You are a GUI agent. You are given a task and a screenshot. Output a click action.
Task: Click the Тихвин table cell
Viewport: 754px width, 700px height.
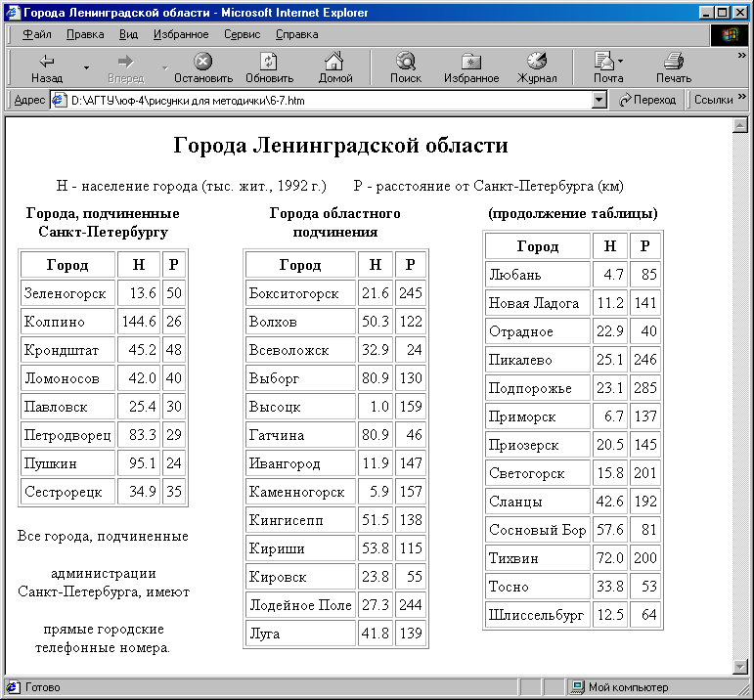[x=538, y=558]
